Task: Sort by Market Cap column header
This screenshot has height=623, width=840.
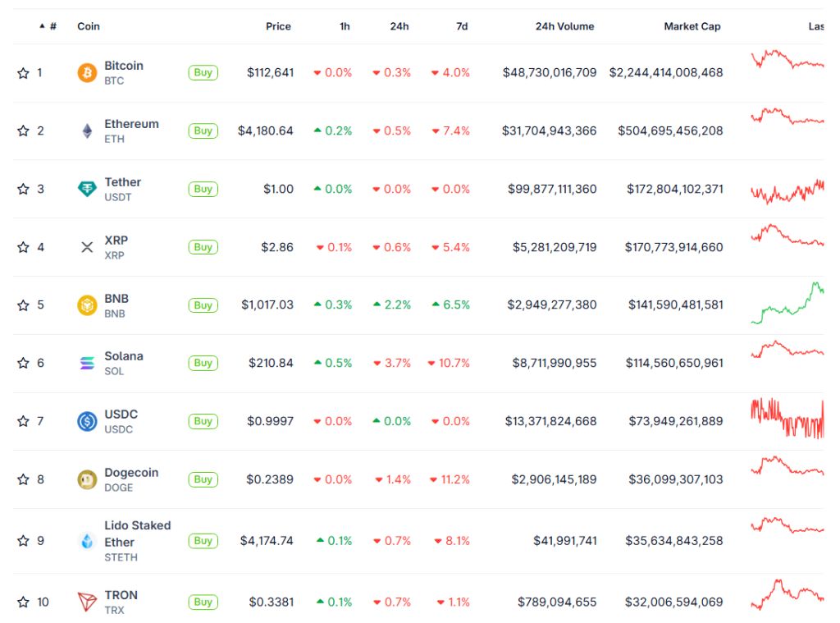Action: 692,26
